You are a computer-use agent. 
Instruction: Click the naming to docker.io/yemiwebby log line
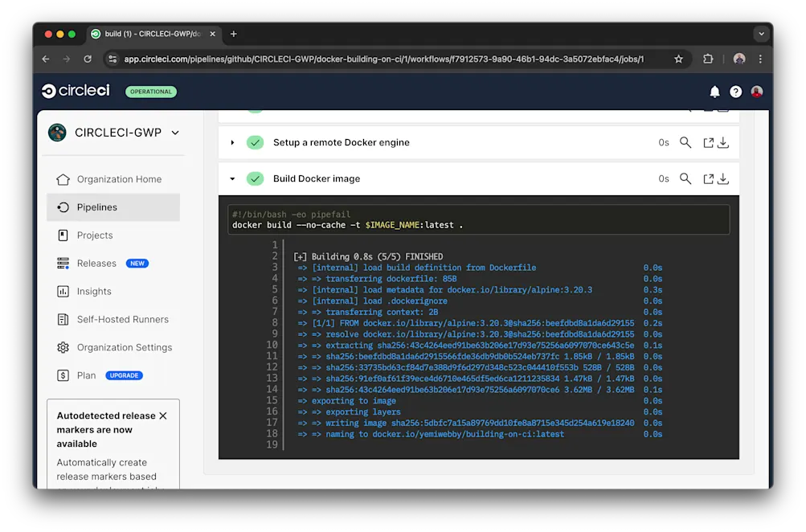click(x=431, y=434)
